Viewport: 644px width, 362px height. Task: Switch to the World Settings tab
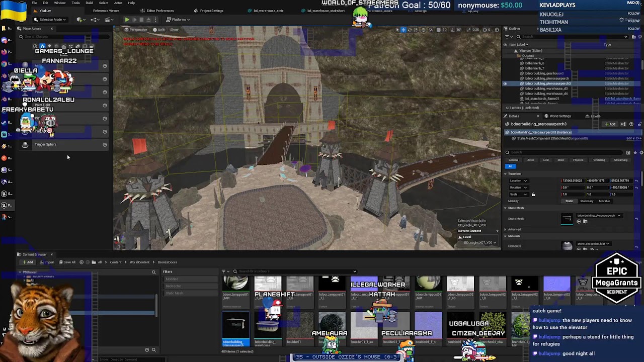point(557,116)
